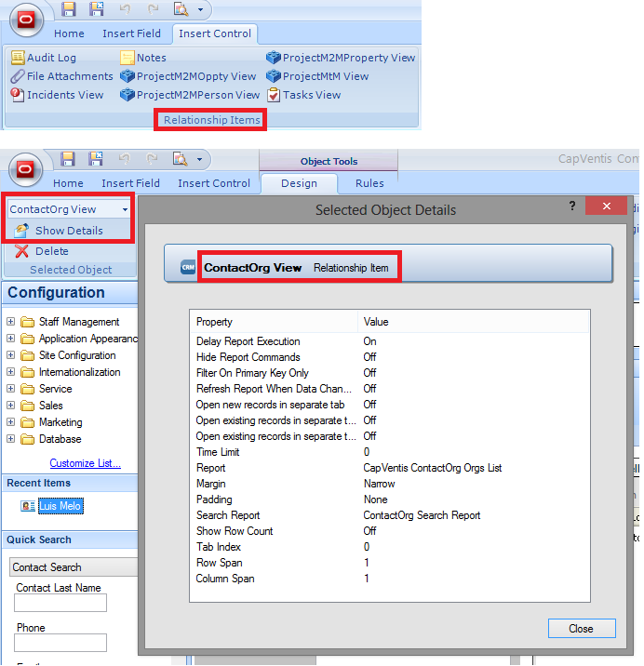Insert the ProjectM2MPerson View item

click(x=190, y=95)
